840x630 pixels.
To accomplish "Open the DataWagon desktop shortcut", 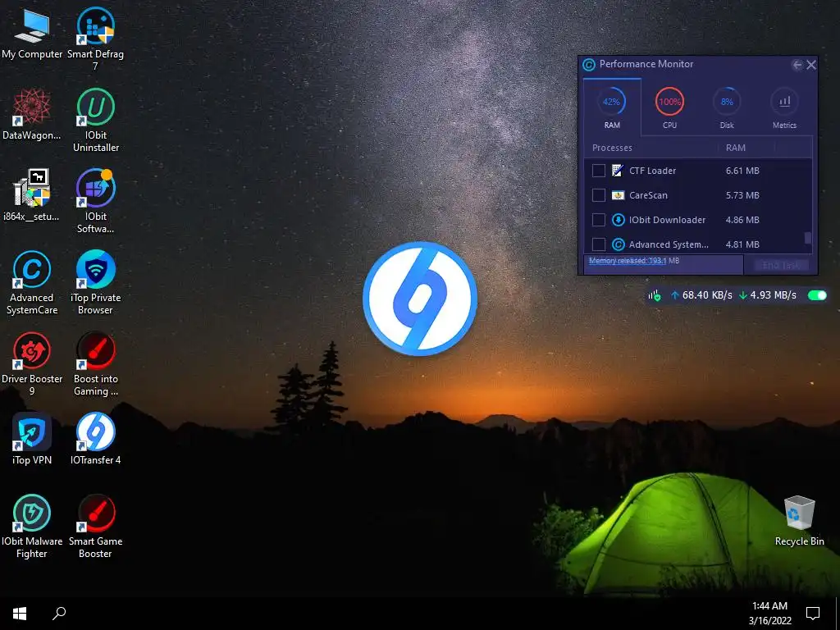I will [x=32, y=115].
